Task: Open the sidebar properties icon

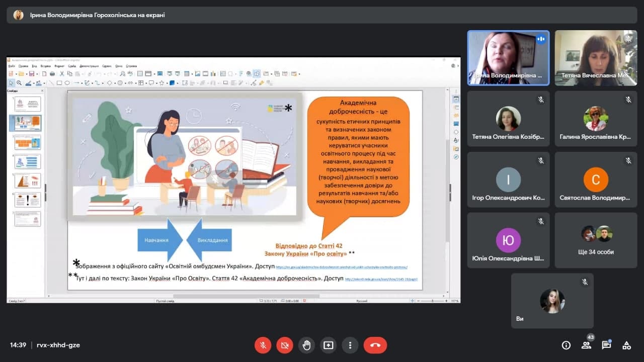Action: (x=456, y=99)
